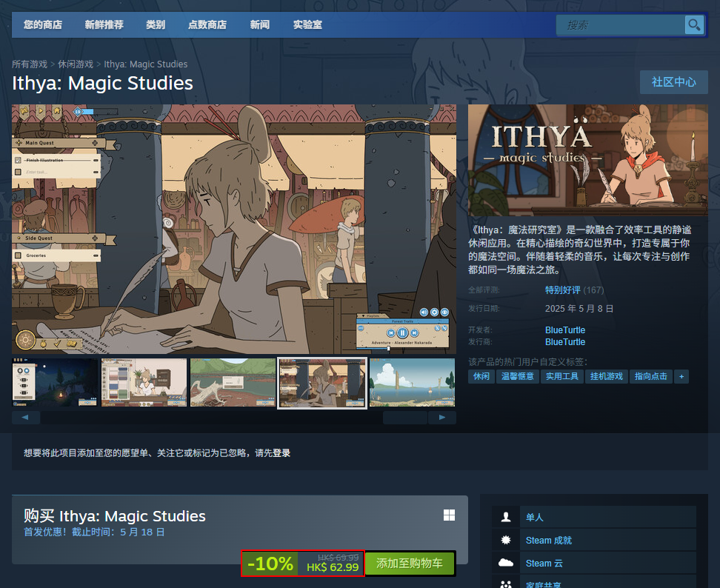Click the Steam Cloud icon
The height and width of the screenshot is (588, 720).
(506, 563)
